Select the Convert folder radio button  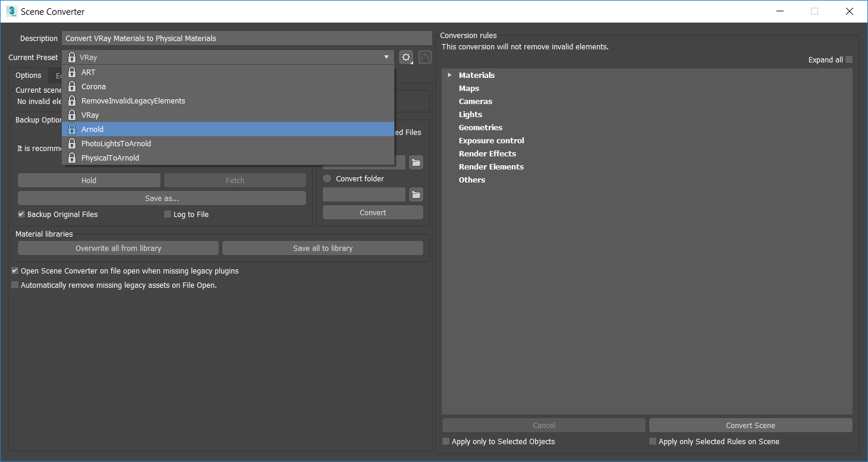pos(327,178)
